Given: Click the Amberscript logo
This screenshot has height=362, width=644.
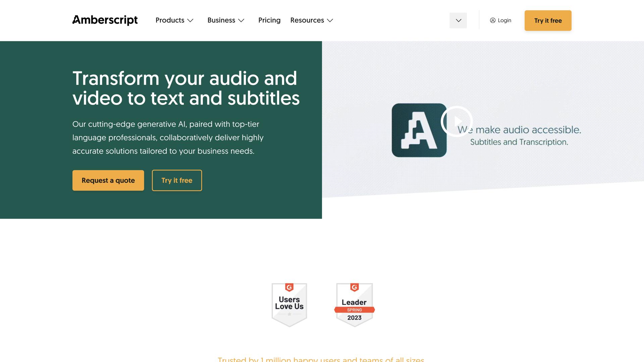Looking at the screenshot, I should click(105, 20).
